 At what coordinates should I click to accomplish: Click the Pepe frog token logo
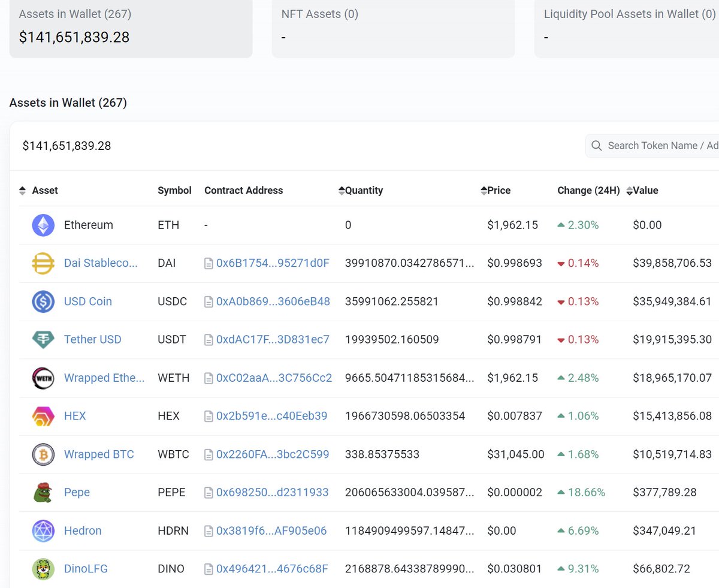click(43, 493)
